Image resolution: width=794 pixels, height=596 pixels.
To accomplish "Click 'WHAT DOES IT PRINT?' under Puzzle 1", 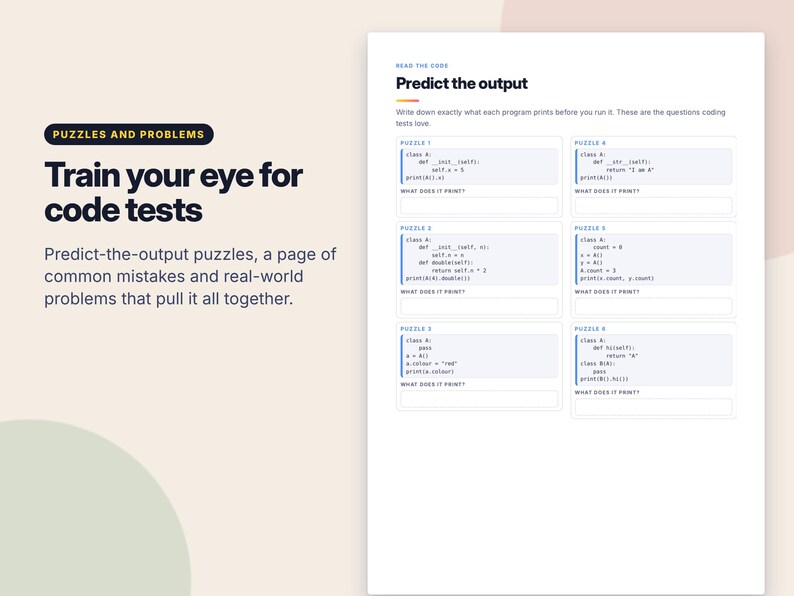I will coord(432,191).
